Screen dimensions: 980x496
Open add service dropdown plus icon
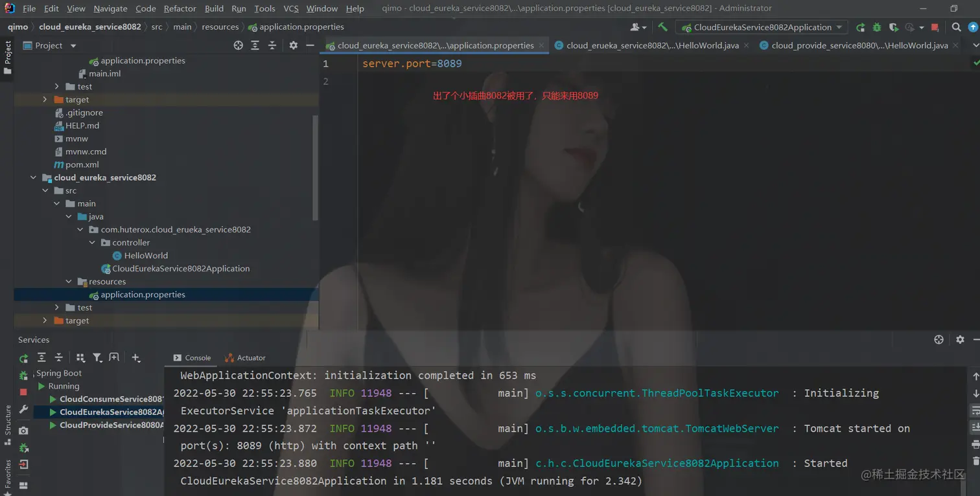pos(136,357)
